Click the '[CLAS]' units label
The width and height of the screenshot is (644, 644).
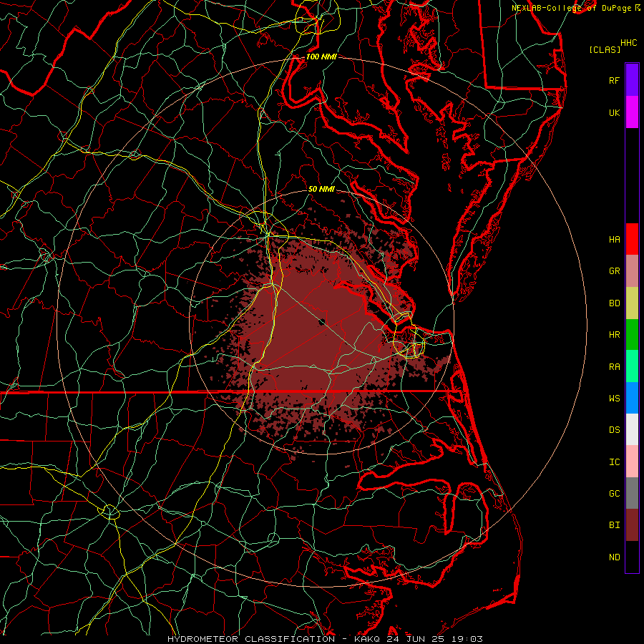click(x=605, y=49)
